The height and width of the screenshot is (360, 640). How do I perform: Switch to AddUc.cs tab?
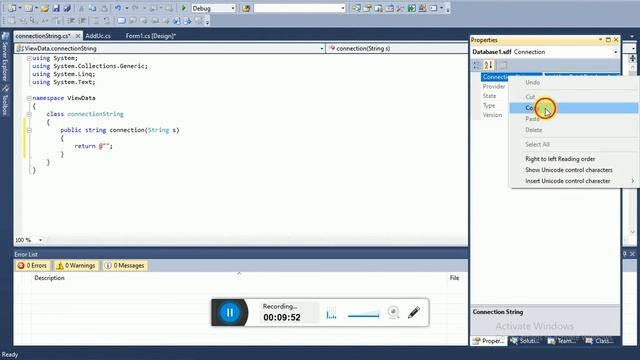pyautogui.click(x=98, y=36)
